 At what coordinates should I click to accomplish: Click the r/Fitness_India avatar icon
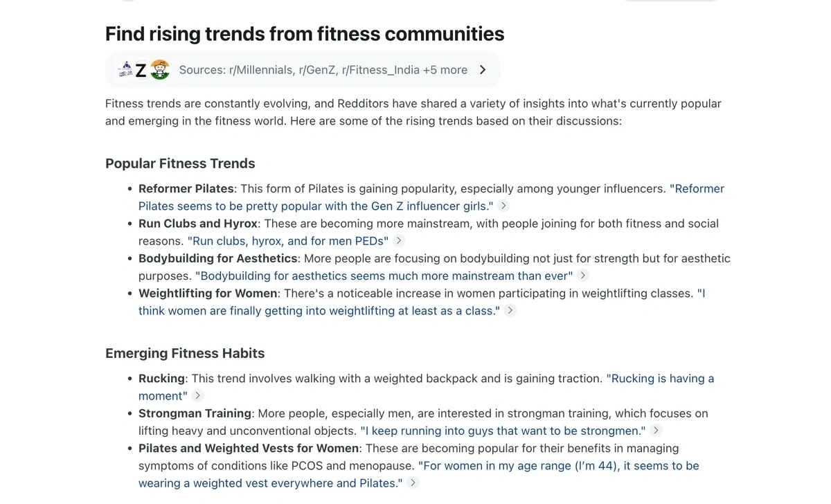160,69
